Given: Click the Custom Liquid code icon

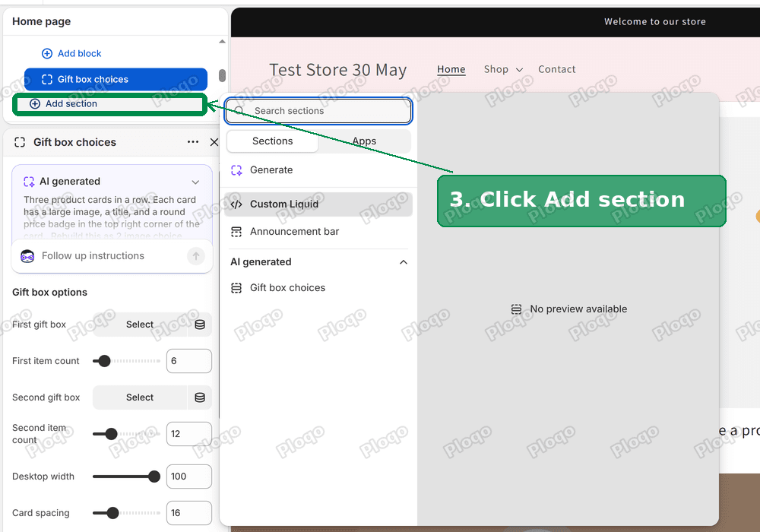Looking at the screenshot, I should click(x=236, y=204).
